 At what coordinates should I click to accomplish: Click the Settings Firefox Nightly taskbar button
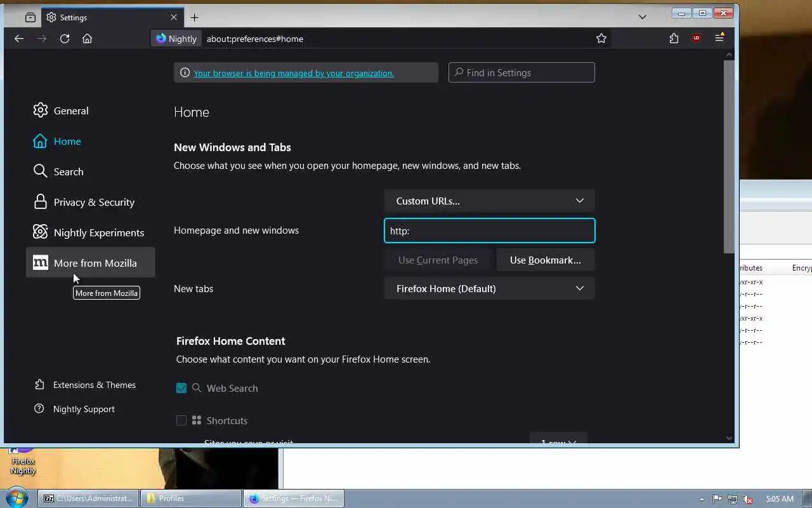[294, 498]
